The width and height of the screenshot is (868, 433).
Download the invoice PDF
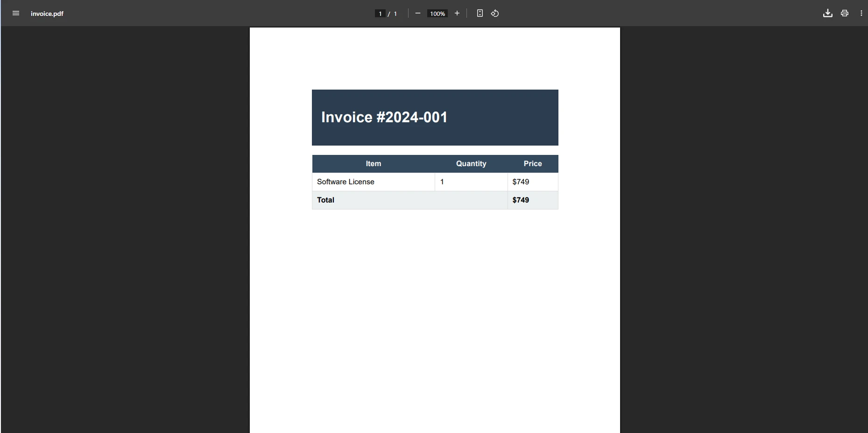[x=827, y=14]
